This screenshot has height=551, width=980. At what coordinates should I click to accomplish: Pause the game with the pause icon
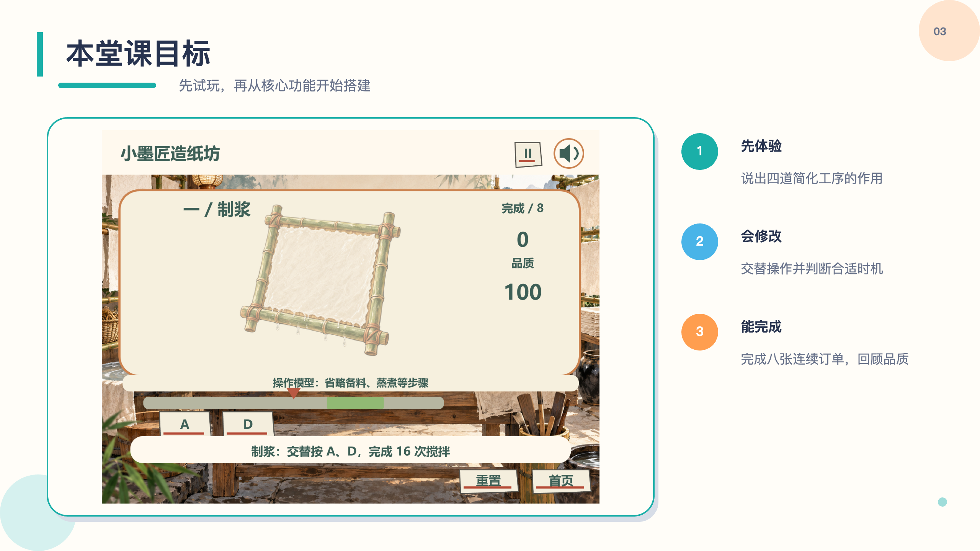point(528,154)
